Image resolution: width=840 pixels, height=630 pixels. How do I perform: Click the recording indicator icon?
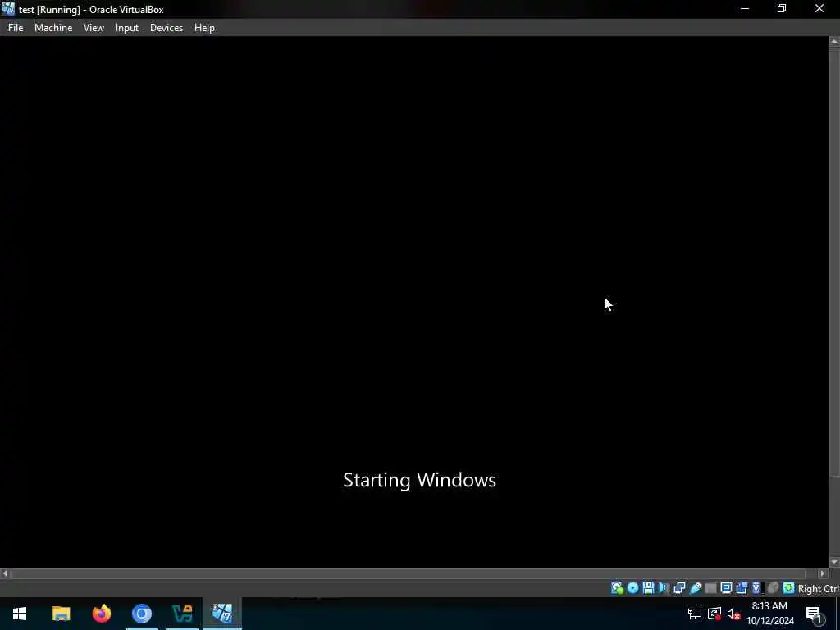coord(742,588)
